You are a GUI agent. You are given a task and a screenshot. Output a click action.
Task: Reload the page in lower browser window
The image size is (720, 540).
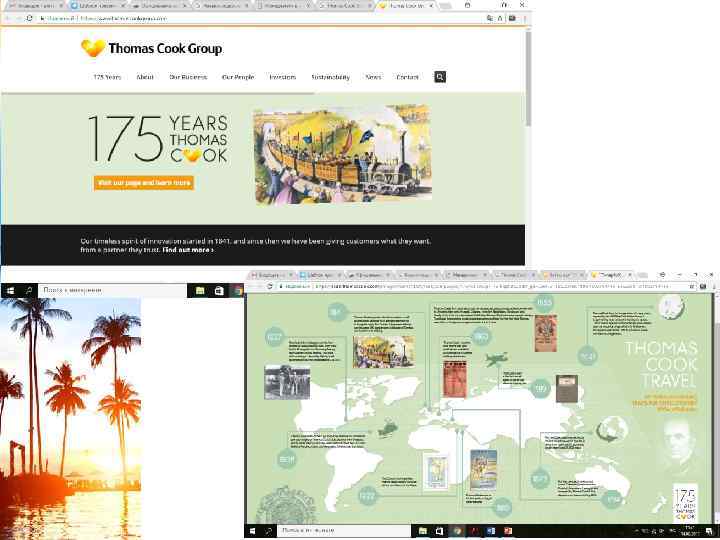[x=270, y=286]
